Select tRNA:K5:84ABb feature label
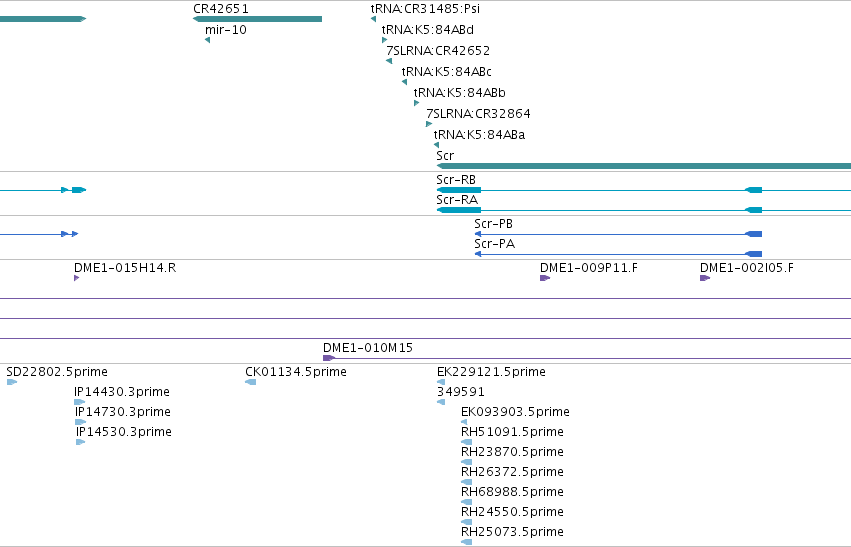This screenshot has width=851, height=547. [459, 93]
